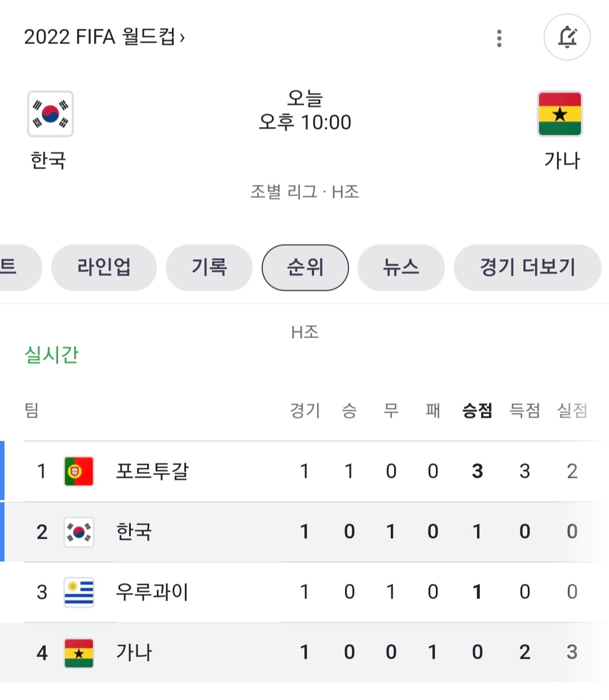609x700 pixels.
Task: Tap the South Korea flag in match header
Action: (x=51, y=114)
